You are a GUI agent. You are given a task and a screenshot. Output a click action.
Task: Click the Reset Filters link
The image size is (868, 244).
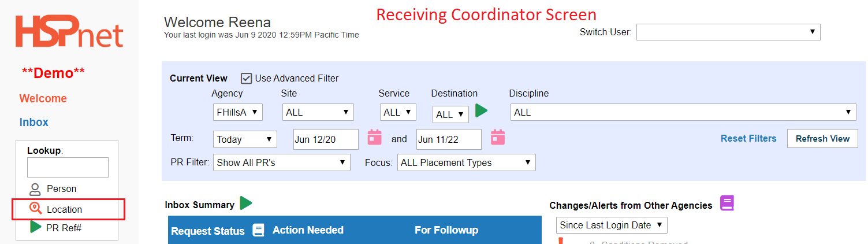(748, 139)
